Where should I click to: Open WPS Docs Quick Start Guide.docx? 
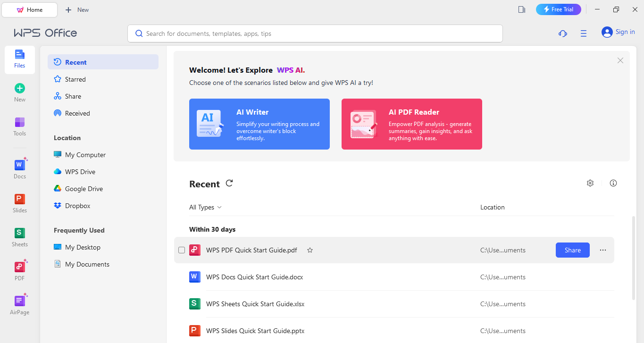click(254, 277)
